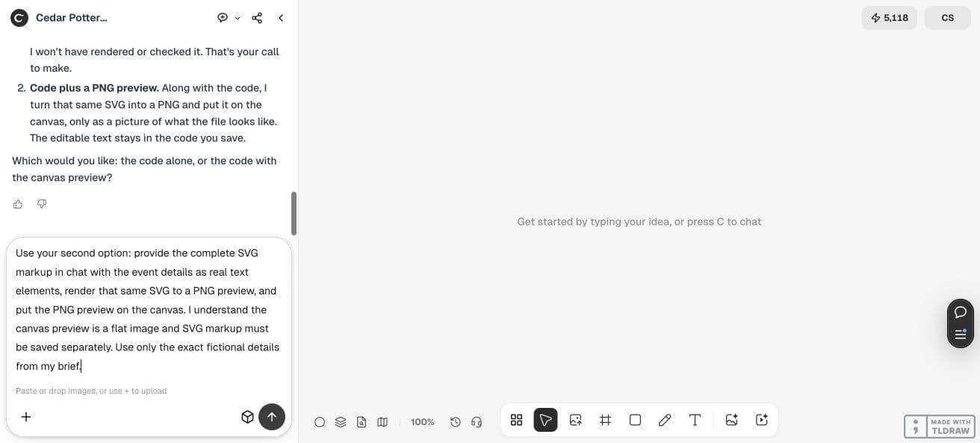Open the share icon in the chat header
The image size is (980, 443).
[x=257, y=18]
